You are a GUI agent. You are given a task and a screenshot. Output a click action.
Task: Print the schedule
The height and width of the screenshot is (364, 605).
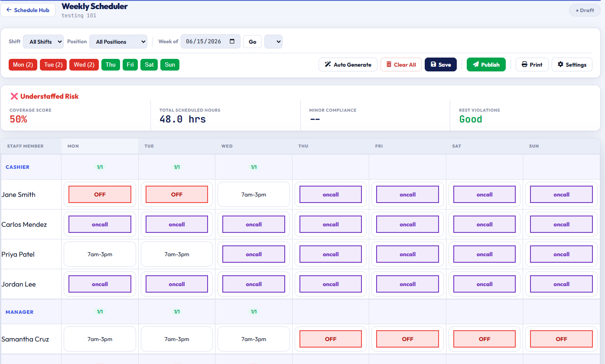coord(532,64)
